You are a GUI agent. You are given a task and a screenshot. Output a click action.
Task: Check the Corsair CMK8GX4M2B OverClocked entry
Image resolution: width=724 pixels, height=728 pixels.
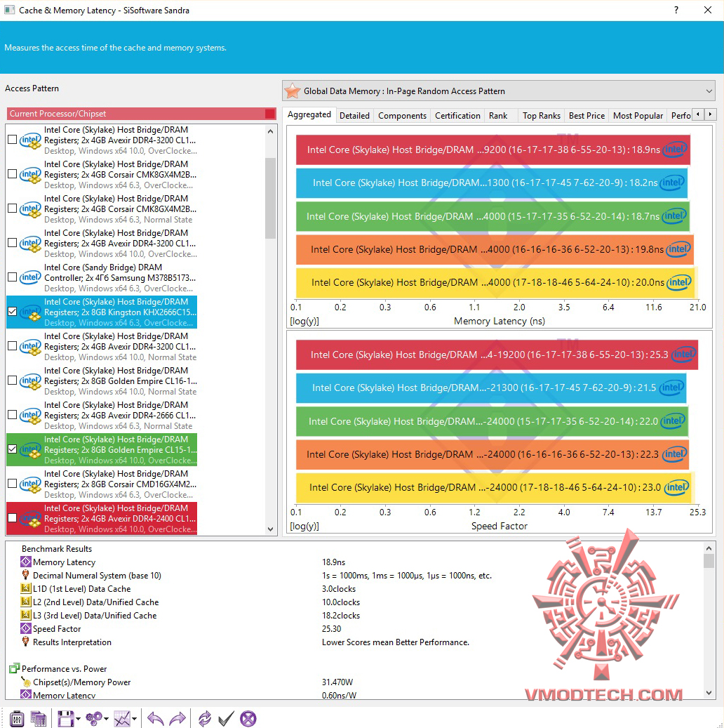(x=13, y=173)
